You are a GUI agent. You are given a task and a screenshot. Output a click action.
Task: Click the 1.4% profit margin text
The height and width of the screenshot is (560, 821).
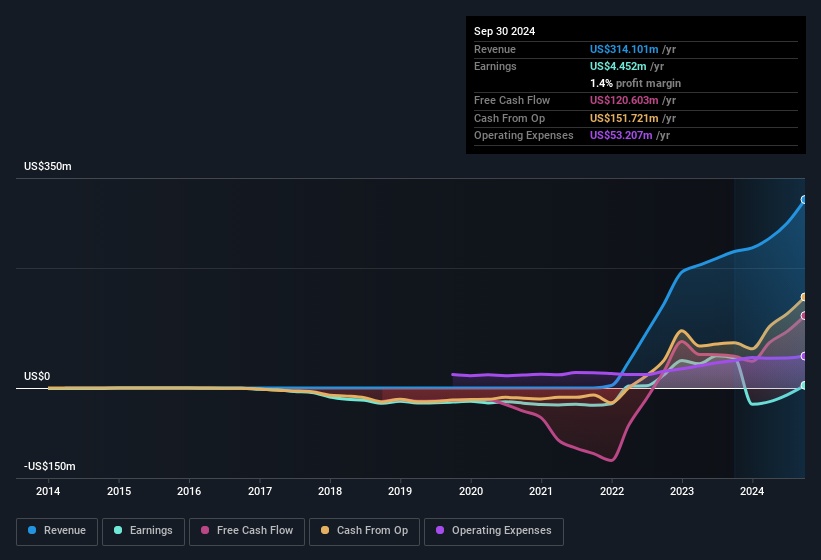click(636, 83)
